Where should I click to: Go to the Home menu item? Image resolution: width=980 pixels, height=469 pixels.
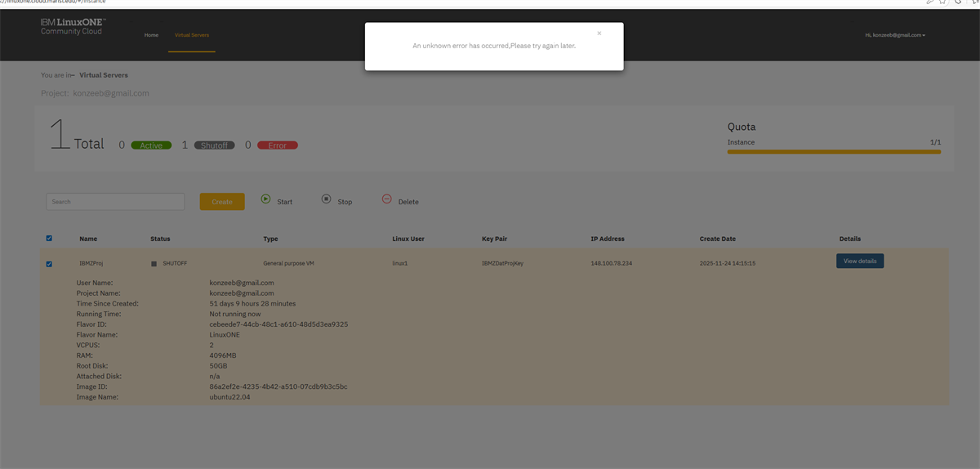click(151, 35)
